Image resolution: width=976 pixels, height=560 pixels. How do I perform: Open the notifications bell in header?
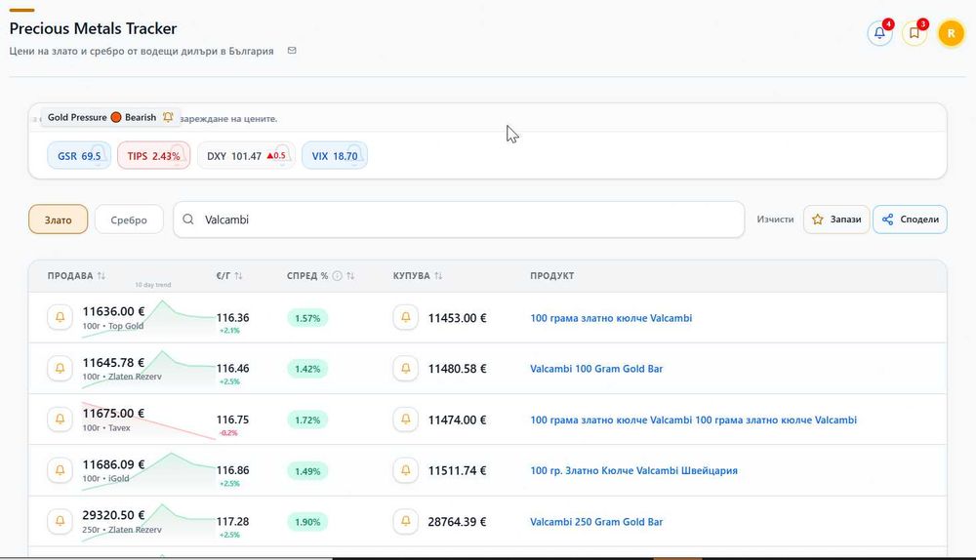click(x=879, y=33)
